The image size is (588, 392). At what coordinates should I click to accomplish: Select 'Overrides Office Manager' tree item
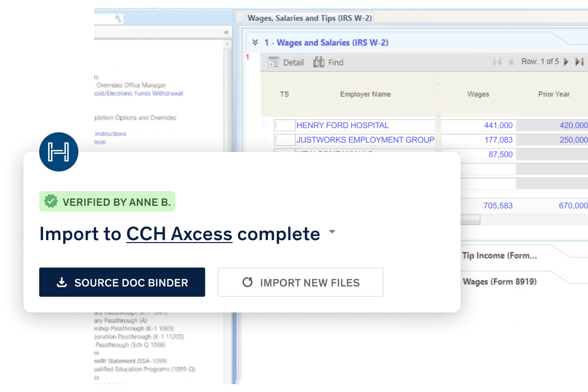pos(130,85)
